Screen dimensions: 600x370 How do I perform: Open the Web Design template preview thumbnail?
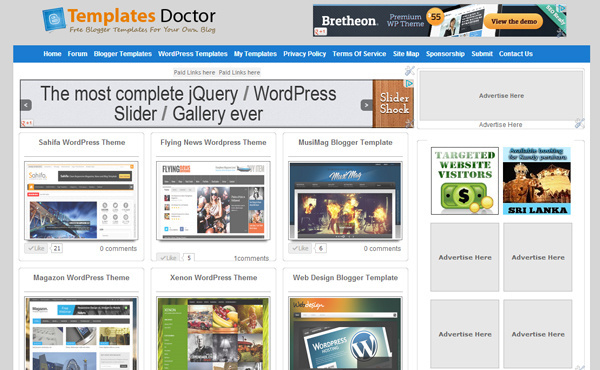coord(345,333)
